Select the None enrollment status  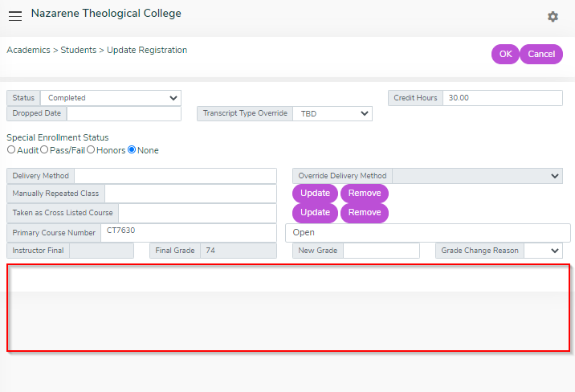point(132,149)
